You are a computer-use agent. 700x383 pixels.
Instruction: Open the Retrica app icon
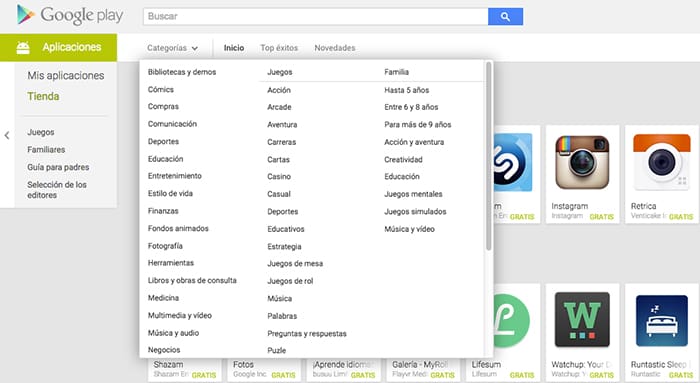coord(662,162)
